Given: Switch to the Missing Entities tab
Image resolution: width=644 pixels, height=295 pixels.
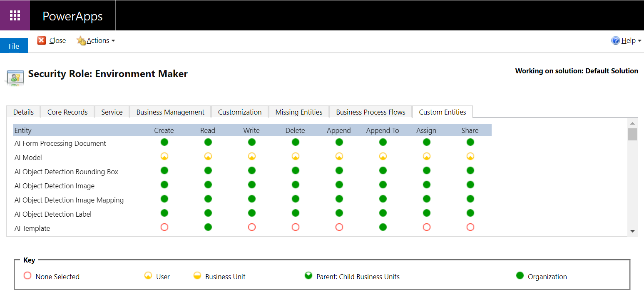Looking at the screenshot, I should pyautogui.click(x=299, y=112).
